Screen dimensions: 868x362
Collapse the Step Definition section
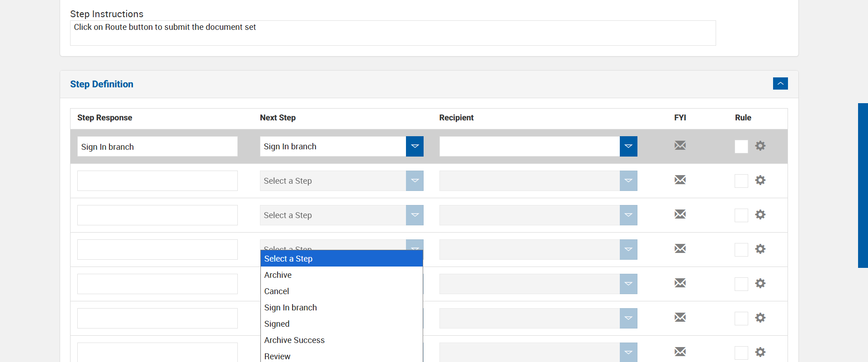click(x=780, y=84)
